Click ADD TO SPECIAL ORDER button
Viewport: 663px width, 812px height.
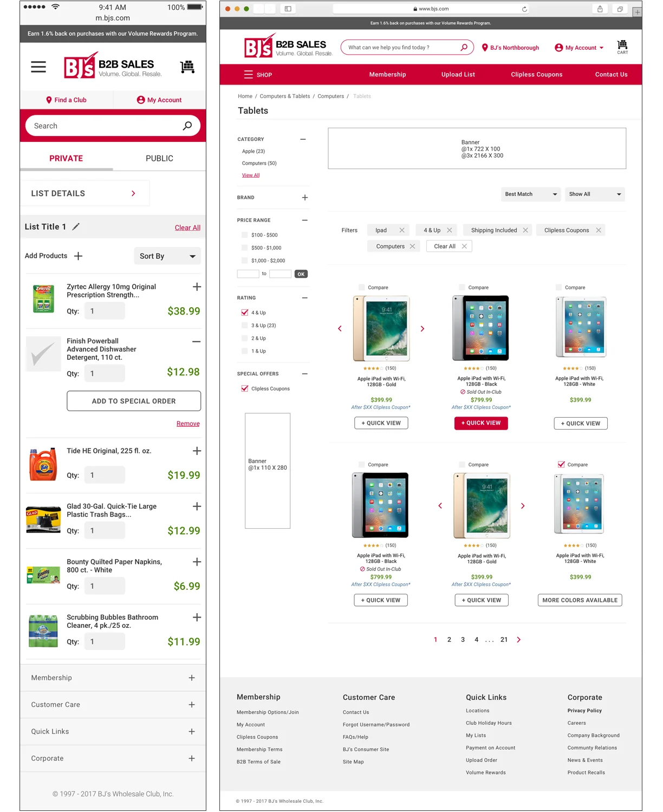[134, 401]
